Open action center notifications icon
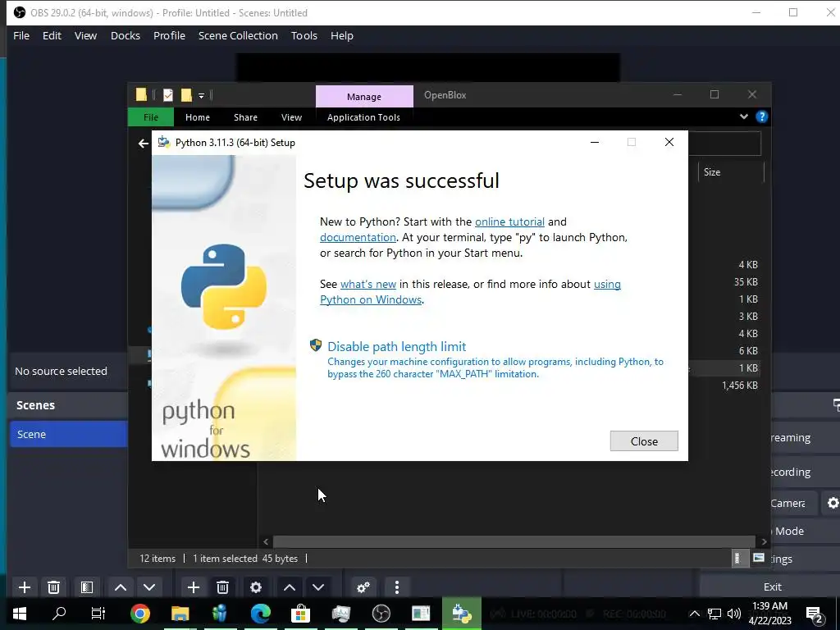 coord(815,614)
